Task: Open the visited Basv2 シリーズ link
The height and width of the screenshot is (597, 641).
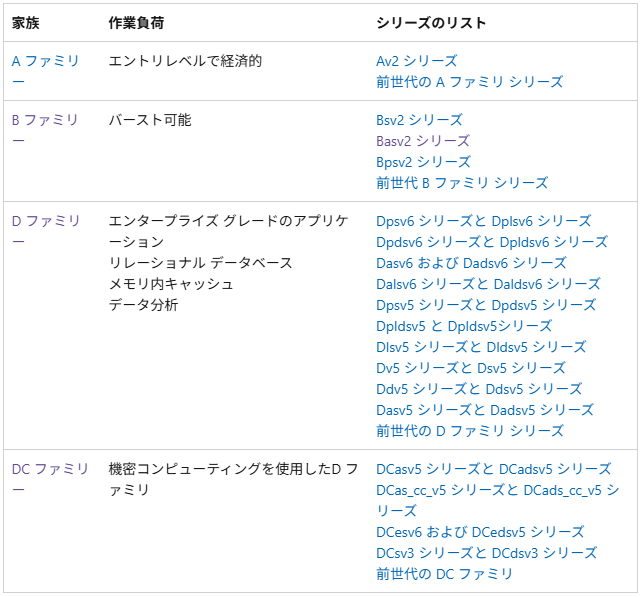Action: (423, 141)
